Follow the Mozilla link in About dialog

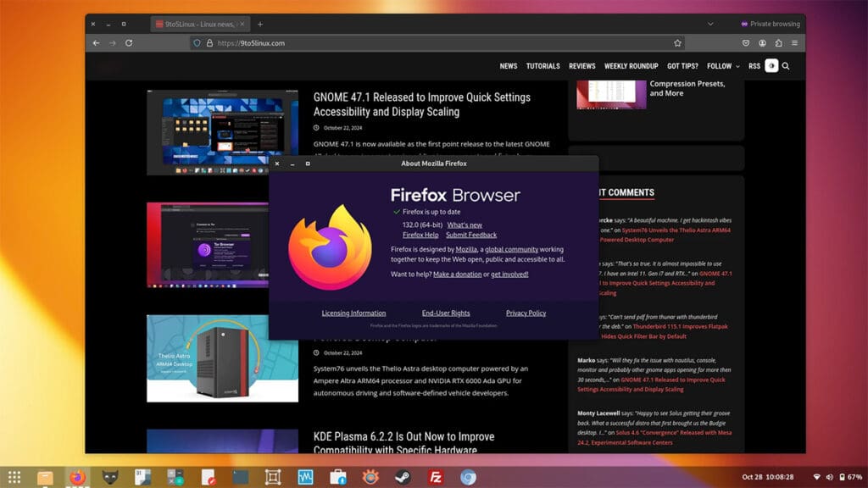tap(466, 250)
